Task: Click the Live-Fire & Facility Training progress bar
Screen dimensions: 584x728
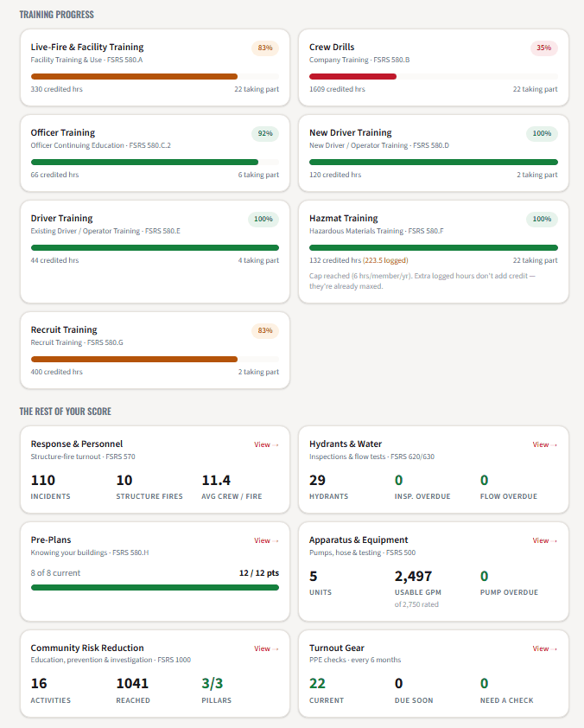Action: click(155, 77)
